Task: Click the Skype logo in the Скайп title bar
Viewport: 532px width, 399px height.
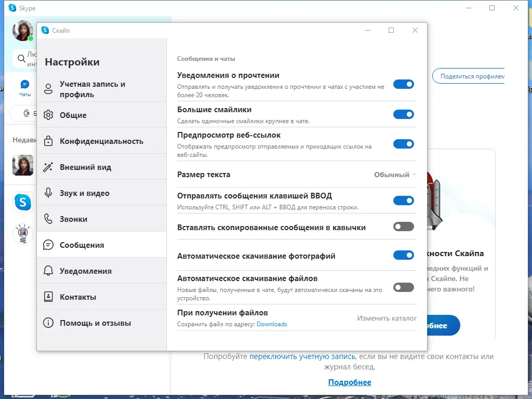Action: [45, 30]
